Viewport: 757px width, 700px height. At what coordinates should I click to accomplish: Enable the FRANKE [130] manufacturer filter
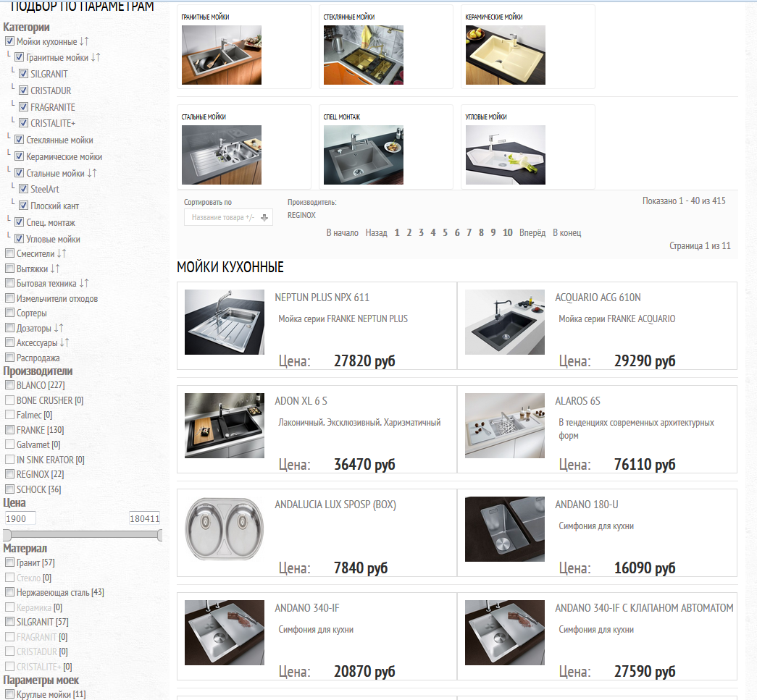pos(9,429)
